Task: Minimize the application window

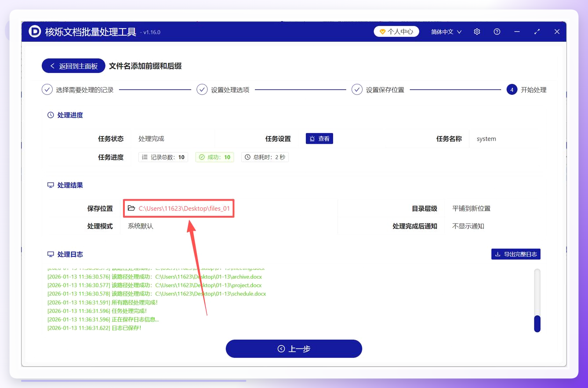Action: pos(517,32)
